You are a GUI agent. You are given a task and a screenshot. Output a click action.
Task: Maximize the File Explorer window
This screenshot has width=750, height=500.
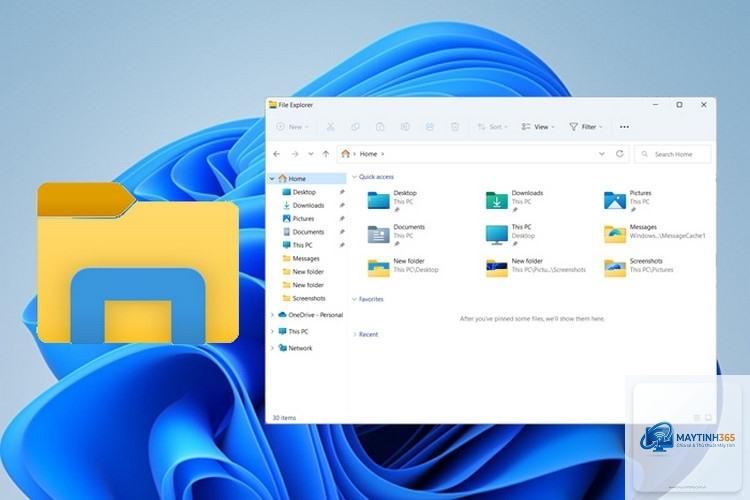coord(679,104)
